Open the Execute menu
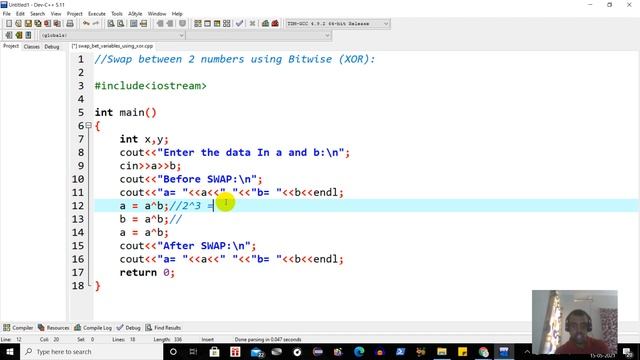 click(x=97, y=13)
